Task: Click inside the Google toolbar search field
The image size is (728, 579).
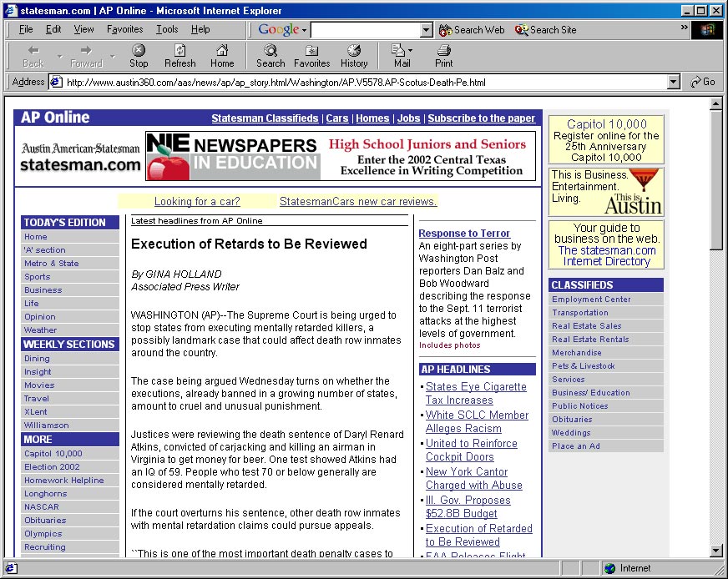Action: tap(366, 30)
